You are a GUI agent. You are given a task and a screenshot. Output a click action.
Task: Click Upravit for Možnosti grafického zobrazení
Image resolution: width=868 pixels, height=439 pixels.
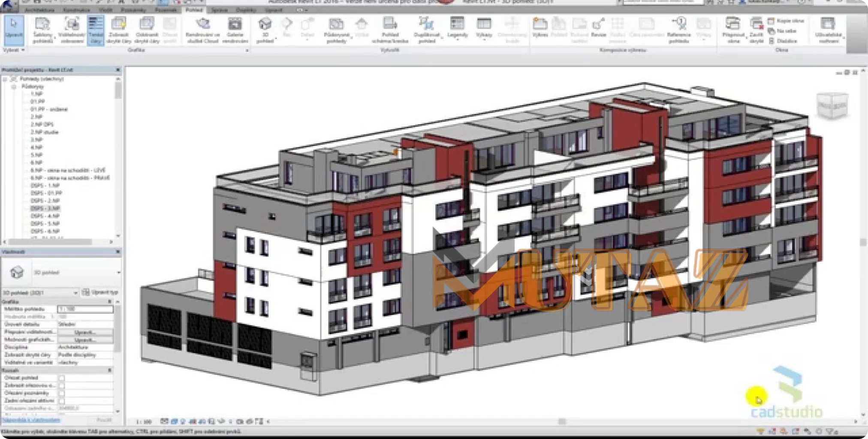coord(85,340)
